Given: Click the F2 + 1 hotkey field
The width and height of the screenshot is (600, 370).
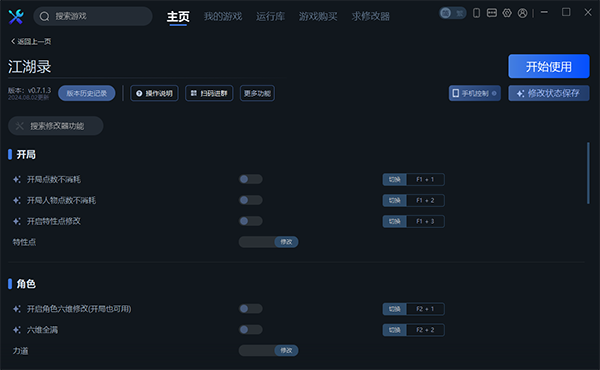Looking at the screenshot, I should pos(425,309).
